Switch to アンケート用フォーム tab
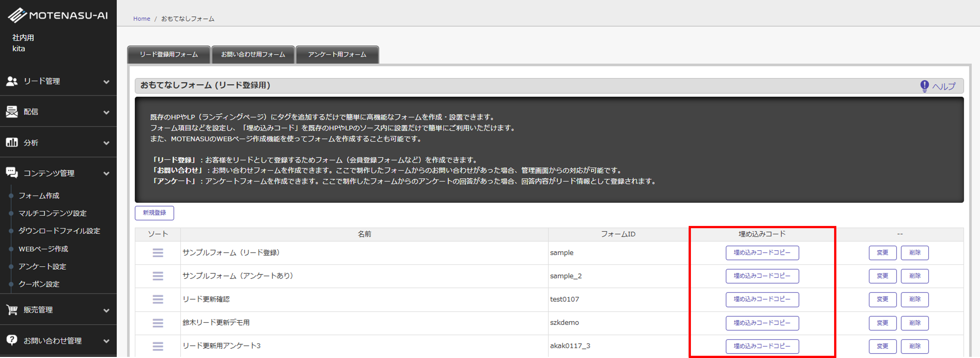This screenshot has height=358, width=980. click(x=337, y=55)
